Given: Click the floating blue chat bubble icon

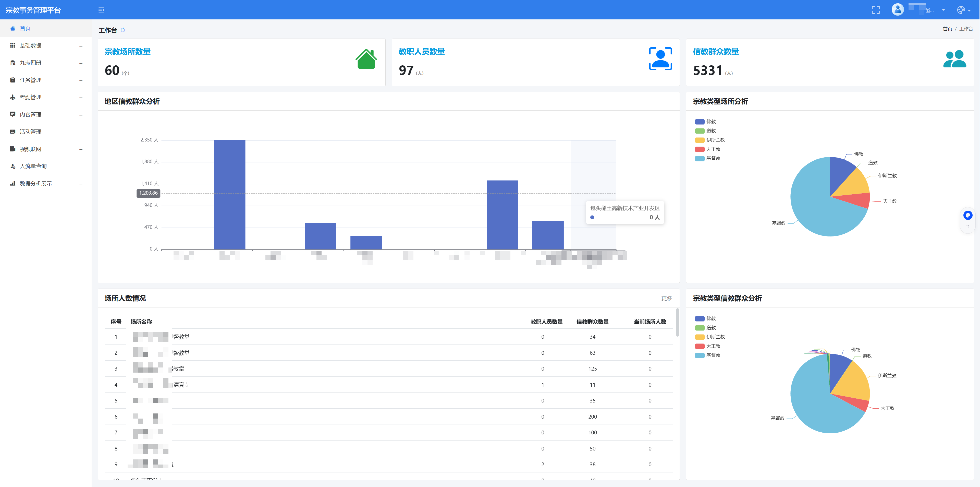Looking at the screenshot, I should pos(967,216).
